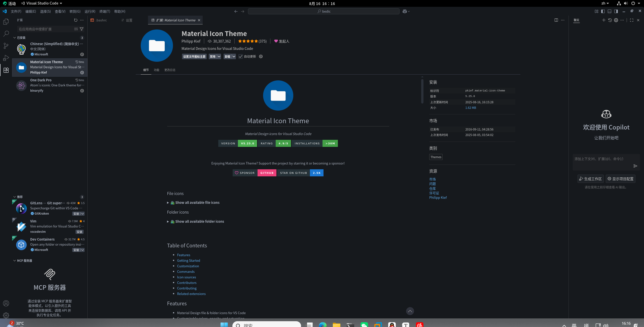Open the Getting Started link
The height and width of the screenshot is (327, 644).
pyautogui.click(x=188, y=260)
